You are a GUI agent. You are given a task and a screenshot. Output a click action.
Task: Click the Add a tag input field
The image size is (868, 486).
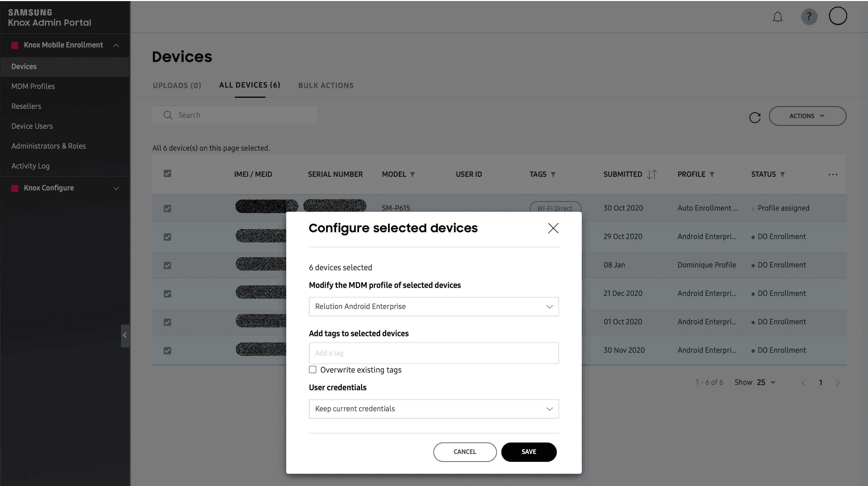pos(433,353)
